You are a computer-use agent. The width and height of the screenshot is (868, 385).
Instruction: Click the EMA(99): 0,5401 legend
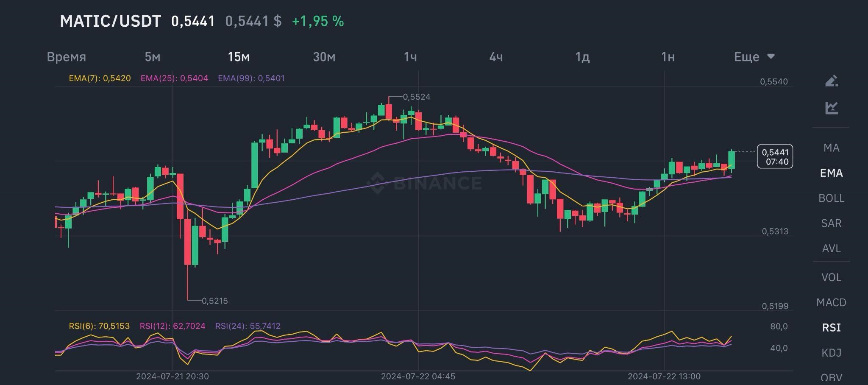251,78
